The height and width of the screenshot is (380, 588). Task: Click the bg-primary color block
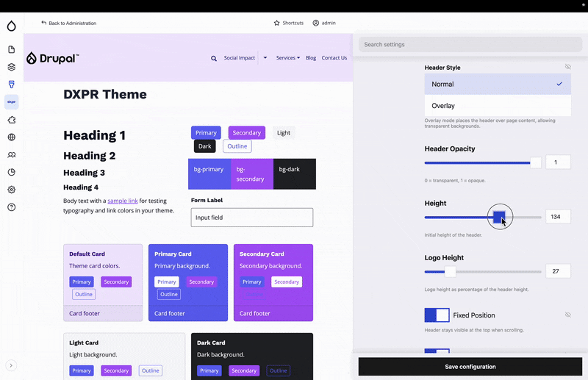coord(209,174)
